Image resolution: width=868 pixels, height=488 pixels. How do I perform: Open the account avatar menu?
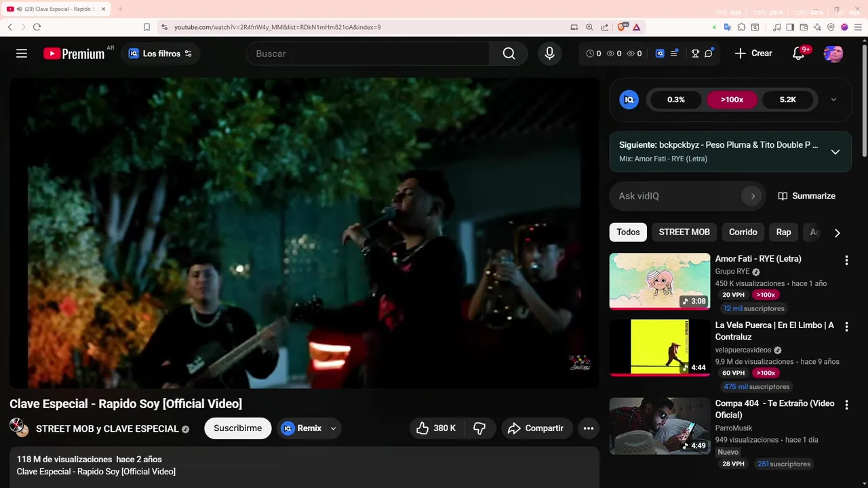pyautogui.click(x=833, y=54)
